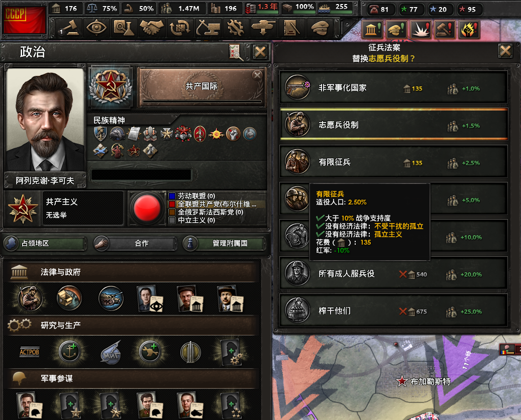Click the 合作 button

[135, 243]
